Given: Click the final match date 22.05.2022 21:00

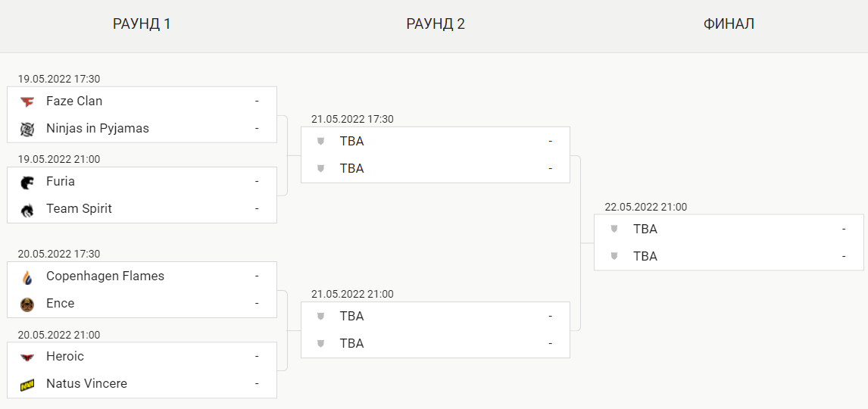Looking at the screenshot, I should 645,207.
